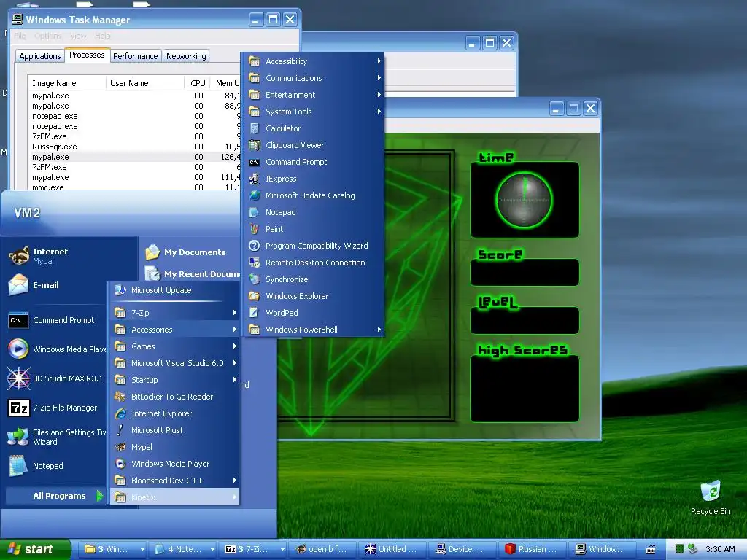This screenshot has height=560, width=747.
Task: Select Processes tab in Task Manager
Action: pyautogui.click(x=87, y=55)
